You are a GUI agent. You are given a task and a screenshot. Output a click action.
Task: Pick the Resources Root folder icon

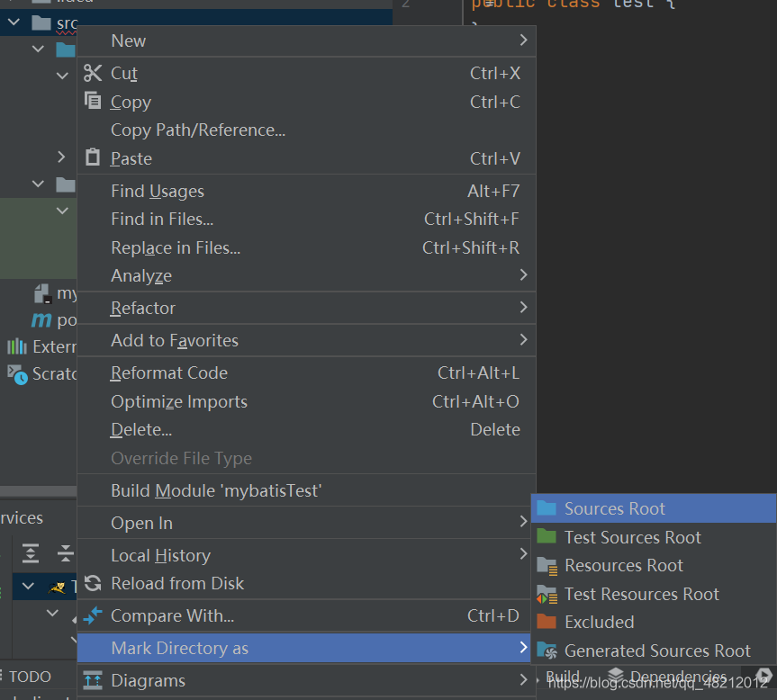click(x=547, y=566)
